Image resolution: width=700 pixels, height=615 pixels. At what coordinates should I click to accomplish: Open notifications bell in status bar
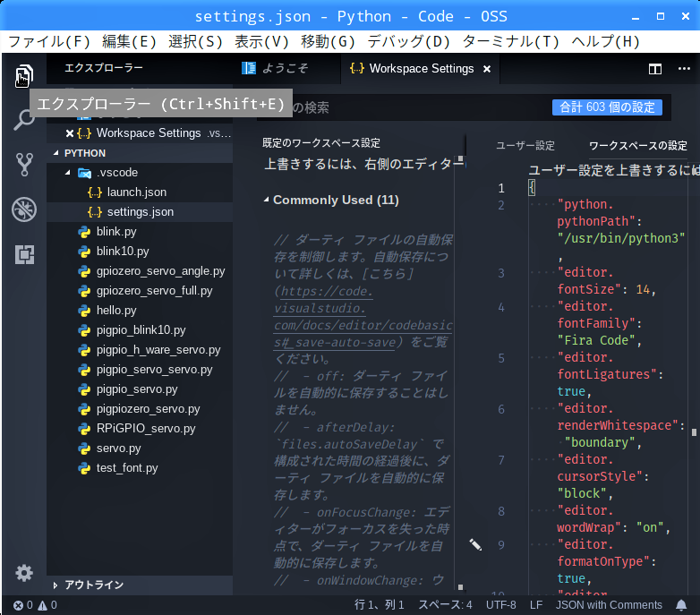(x=681, y=605)
